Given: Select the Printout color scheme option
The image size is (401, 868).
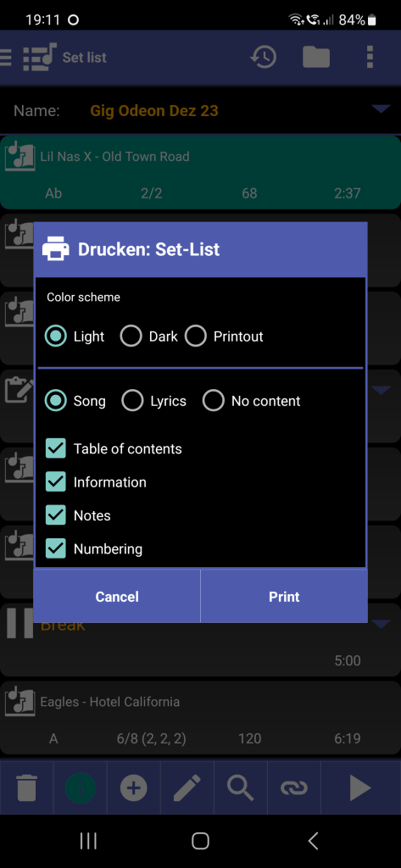Looking at the screenshot, I should 224,336.
